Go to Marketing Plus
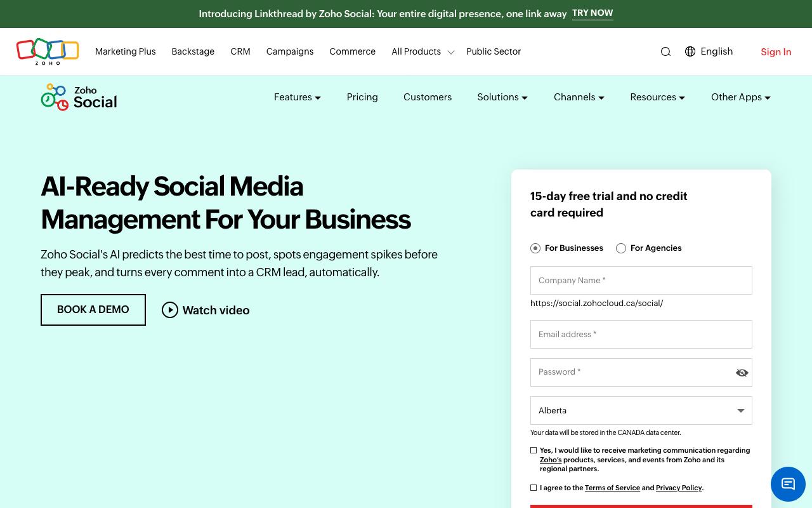 [126, 51]
